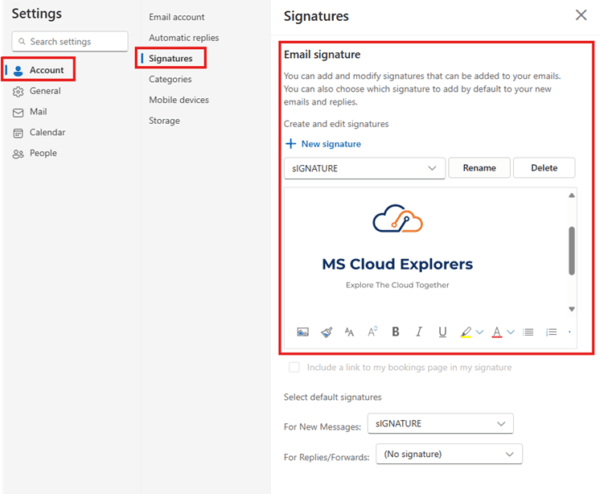600x494 pixels.
Task: Click the numbered list icon
Action: 551,332
